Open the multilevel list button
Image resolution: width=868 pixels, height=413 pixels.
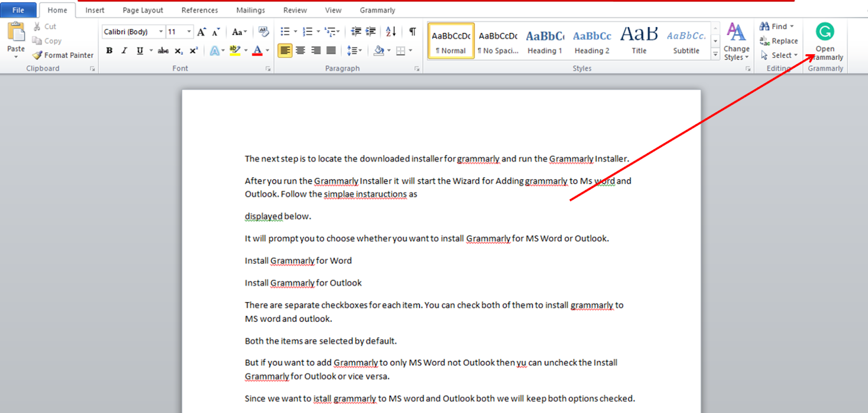(330, 31)
